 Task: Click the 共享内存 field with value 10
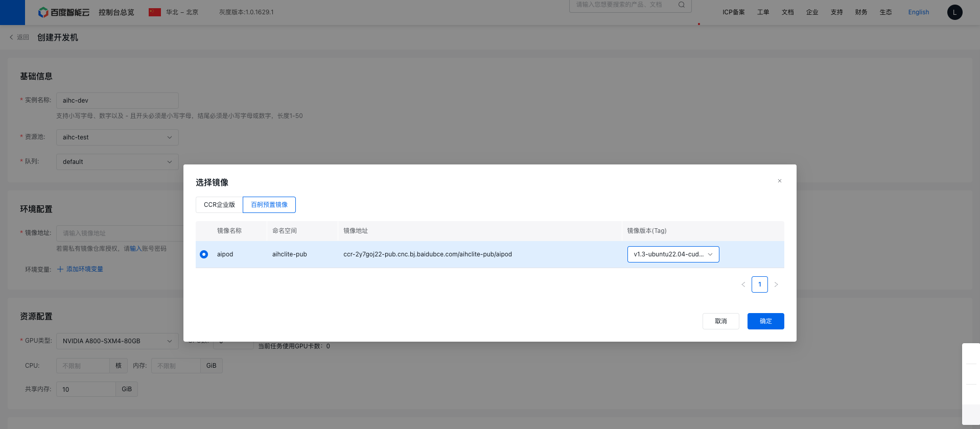coord(86,389)
